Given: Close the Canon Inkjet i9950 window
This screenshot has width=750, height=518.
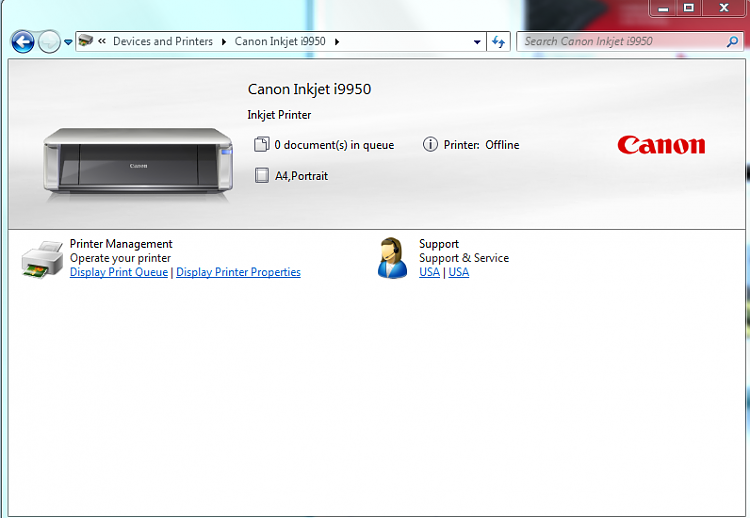Looking at the screenshot, I should 724,8.
